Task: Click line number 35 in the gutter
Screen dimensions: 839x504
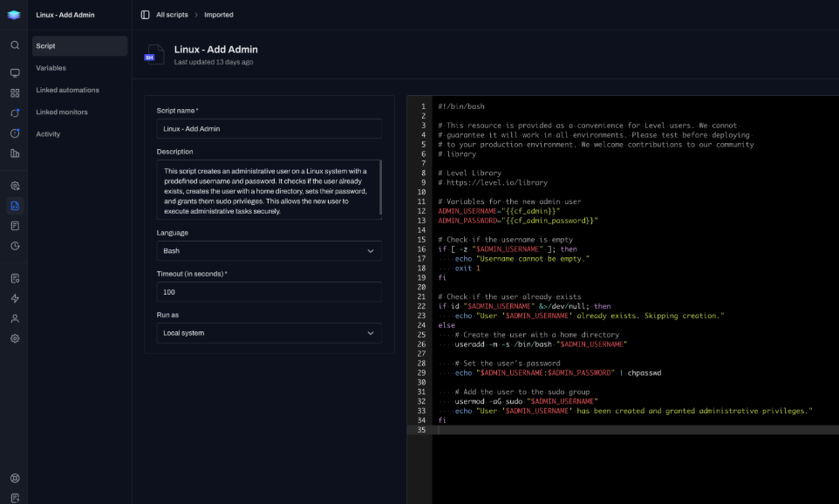Action: pos(421,430)
